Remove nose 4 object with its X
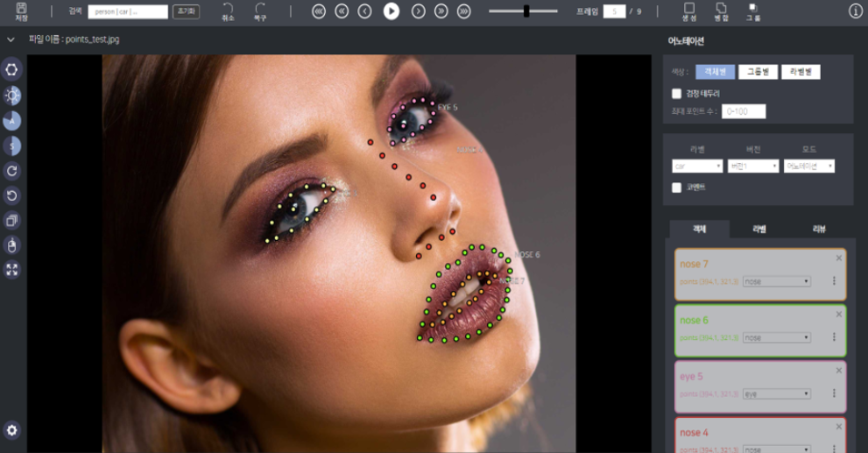Screen dimensions: 868x453 (x=839, y=427)
